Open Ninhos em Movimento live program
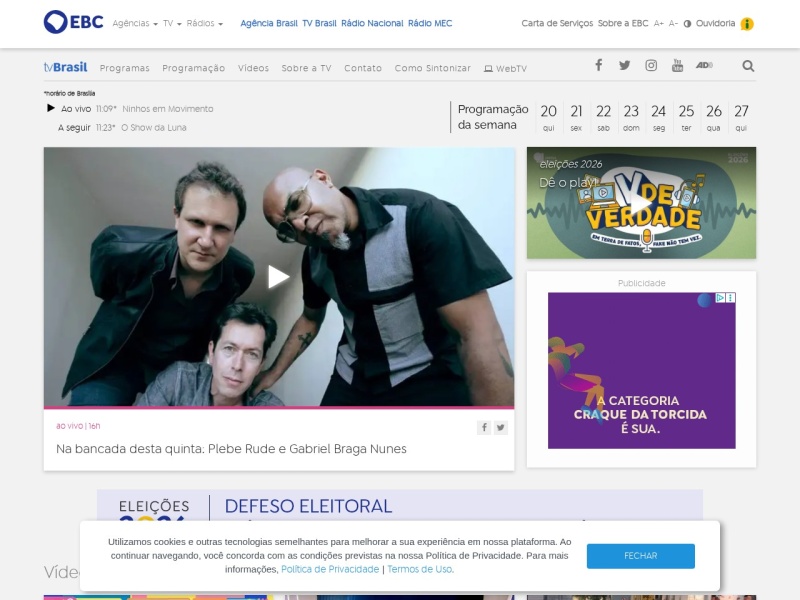The width and height of the screenshot is (800, 600). pos(168,109)
